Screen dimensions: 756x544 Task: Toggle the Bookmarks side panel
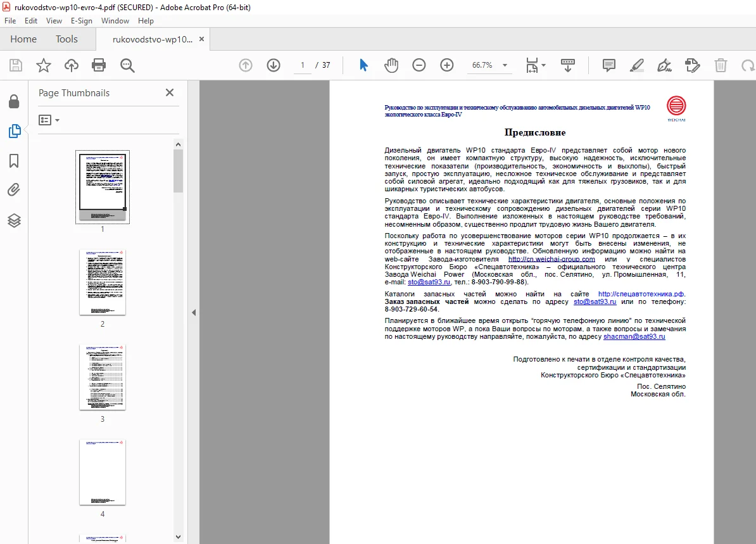click(x=14, y=161)
